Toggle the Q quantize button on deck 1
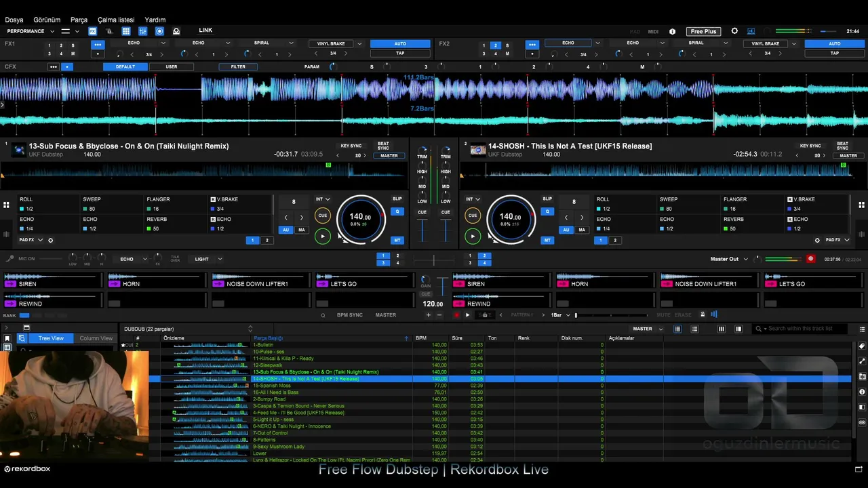This screenshot has width=868, height=488. pos(397,211)
